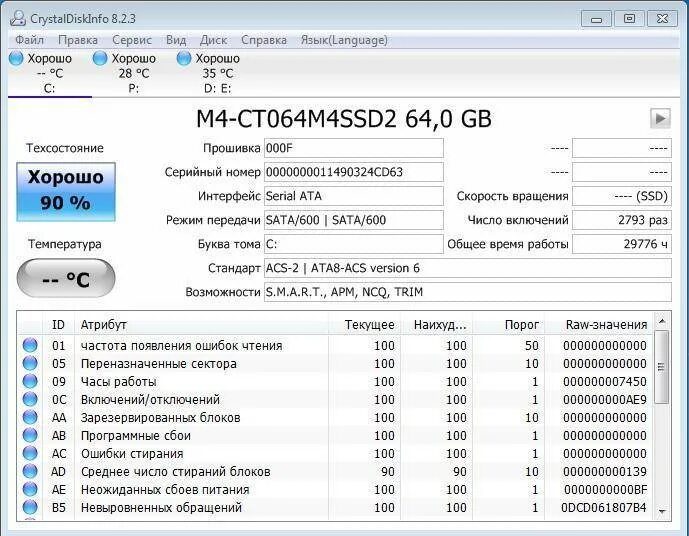The image size is (689, 536).
Task: Go to next disk with arrow button
Action: pyautogui.click(x=660, y=118)
